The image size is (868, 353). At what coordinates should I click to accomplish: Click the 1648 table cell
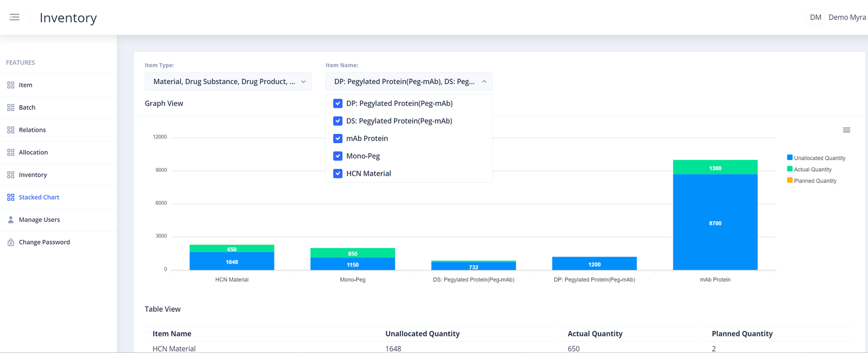pos(393,349)
